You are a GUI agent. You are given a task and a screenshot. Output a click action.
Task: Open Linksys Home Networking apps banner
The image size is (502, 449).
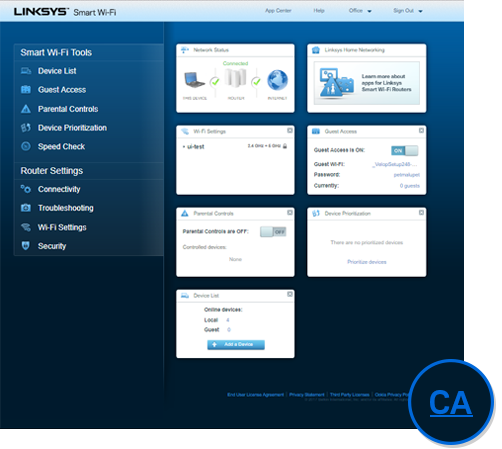[367, 83]
